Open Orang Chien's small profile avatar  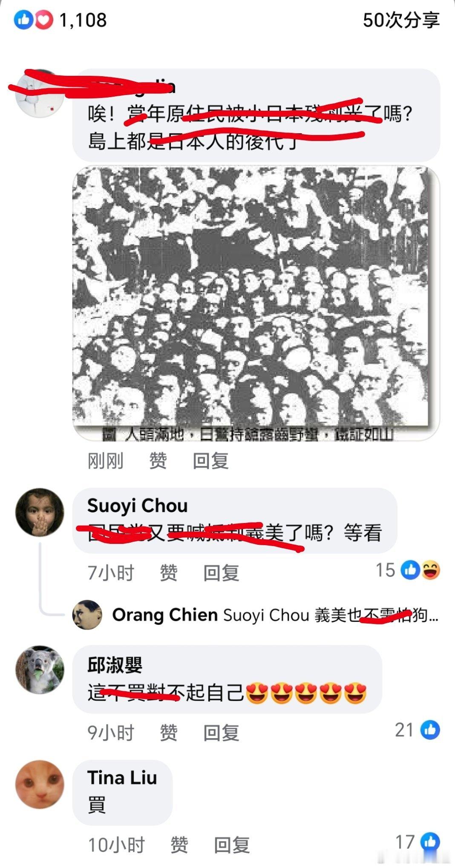coord(87,615)
